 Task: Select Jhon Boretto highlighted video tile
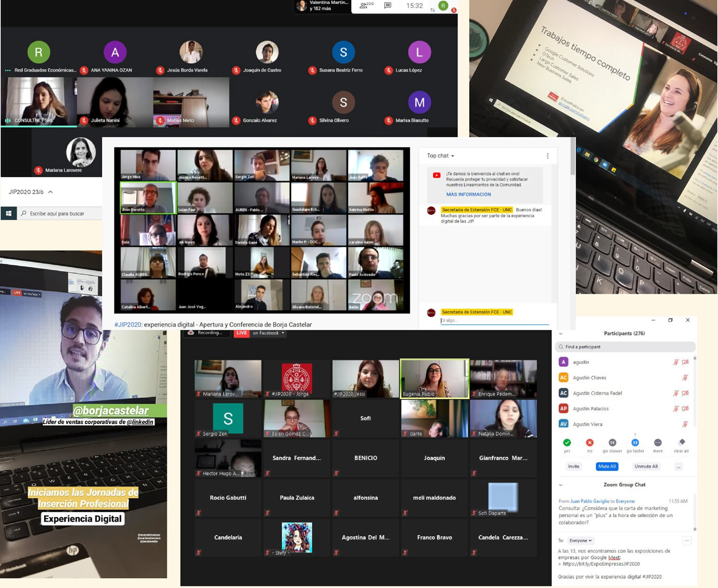[148, 198]
